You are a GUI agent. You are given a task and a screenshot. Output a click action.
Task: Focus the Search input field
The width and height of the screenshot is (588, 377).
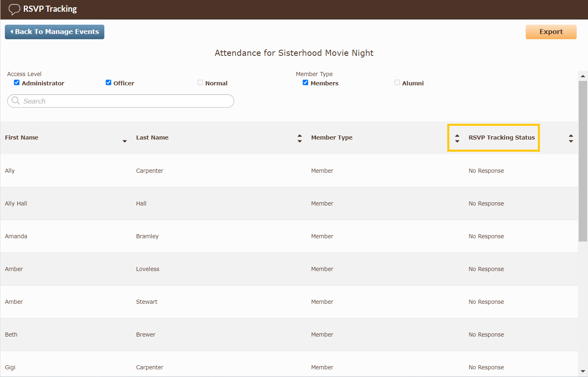(x=121, y=101)
